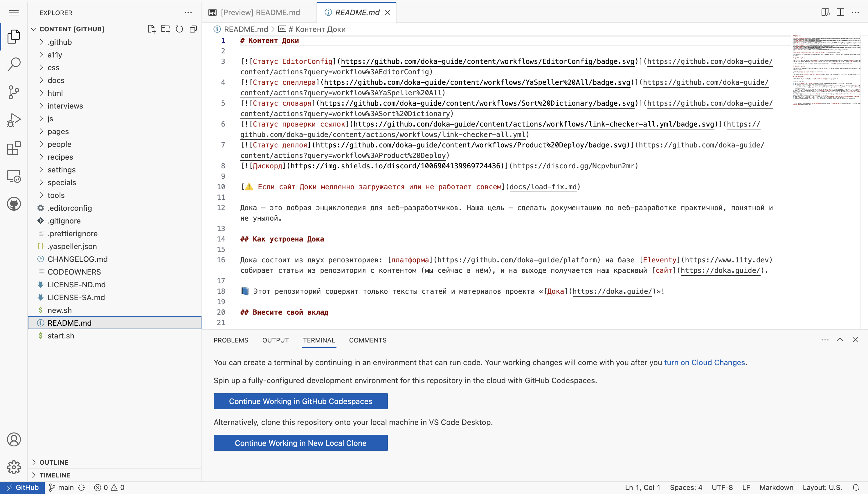Close the bottom panel
Screen dimensions: 868x494
click(855, 340)
